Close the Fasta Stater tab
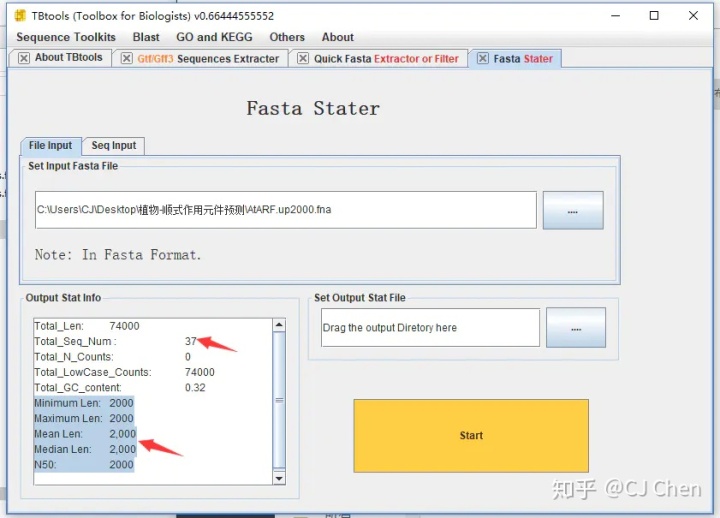This screenshot has width=720, height=518. point(483,58)
